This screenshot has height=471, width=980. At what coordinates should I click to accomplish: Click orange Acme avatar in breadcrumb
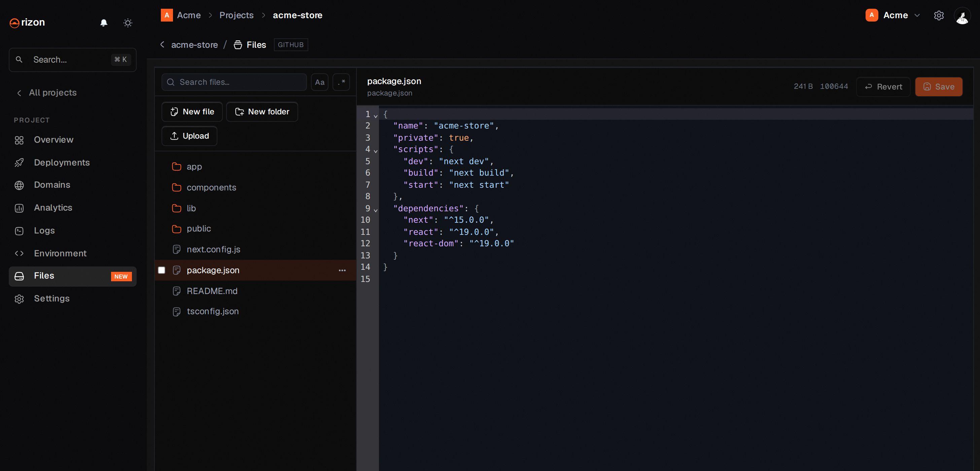[167, 15]
